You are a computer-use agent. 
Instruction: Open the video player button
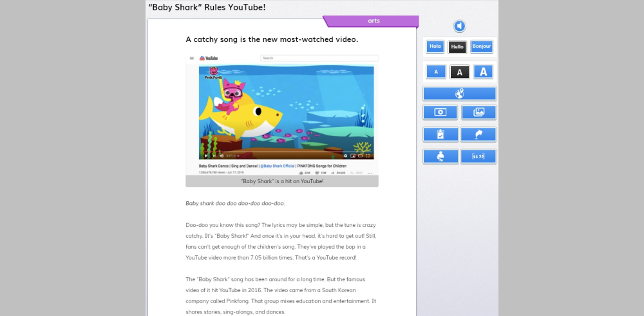(x=440, y=112)
